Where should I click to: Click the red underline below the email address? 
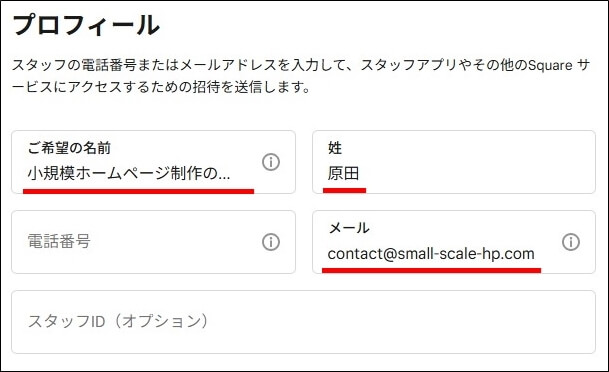tap(432, 270)
